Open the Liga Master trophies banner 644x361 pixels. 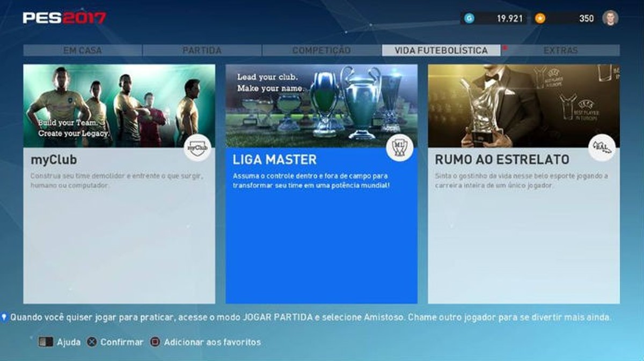pos(321,106)
